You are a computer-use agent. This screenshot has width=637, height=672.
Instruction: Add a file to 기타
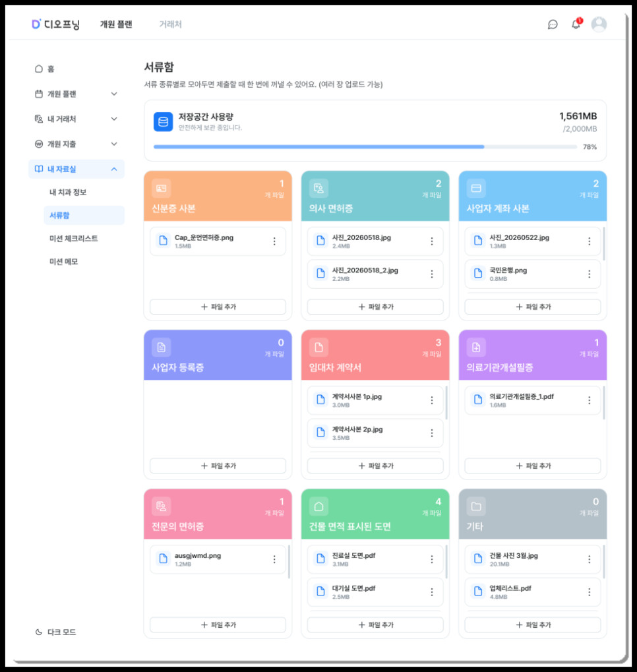coord(533,625)
